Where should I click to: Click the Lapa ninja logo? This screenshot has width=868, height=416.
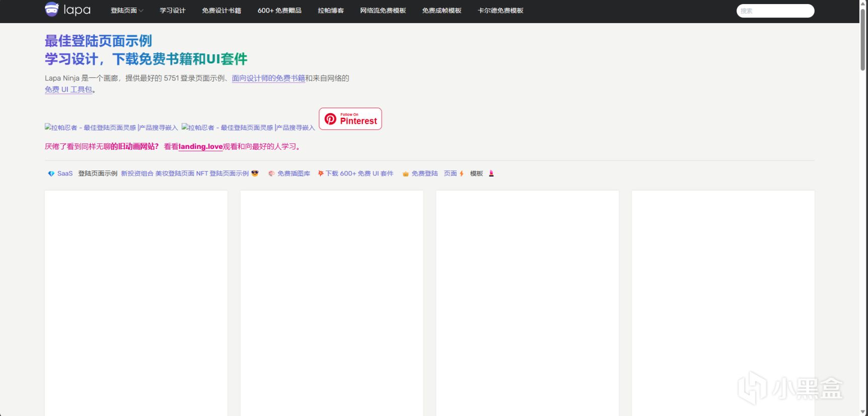pyautogui.click(x=67, y=10)
